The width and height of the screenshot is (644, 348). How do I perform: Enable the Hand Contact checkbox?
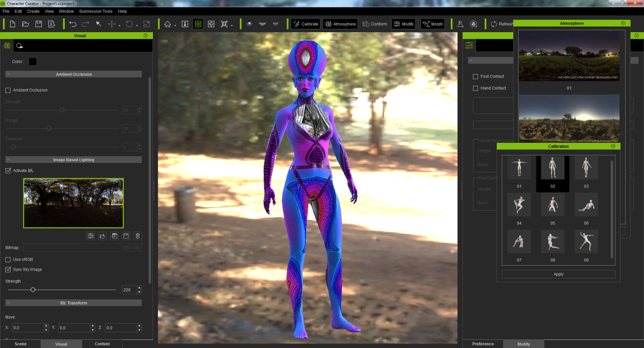[475, 88]
